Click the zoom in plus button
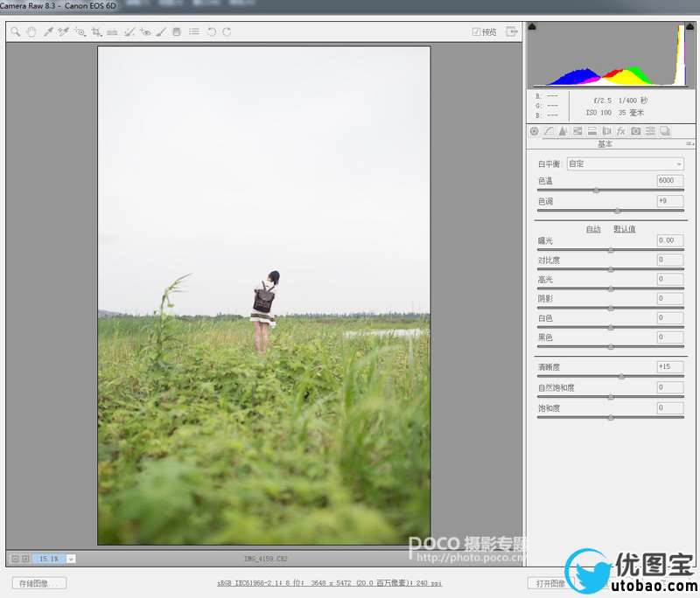This screenshot has width=700, height=598. point(25,559)
